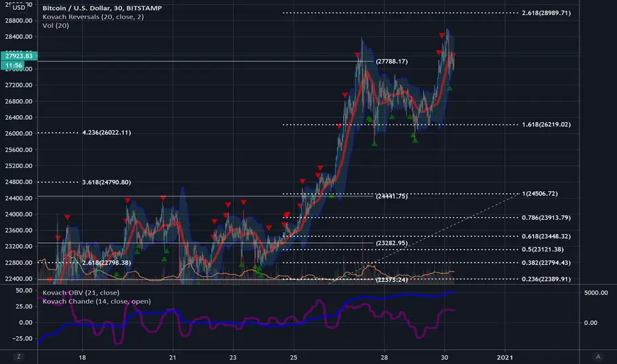The width and height of the screenshot is (617, 364).
Task: Click the -25.00 Chande scale value
Action: 22,338
